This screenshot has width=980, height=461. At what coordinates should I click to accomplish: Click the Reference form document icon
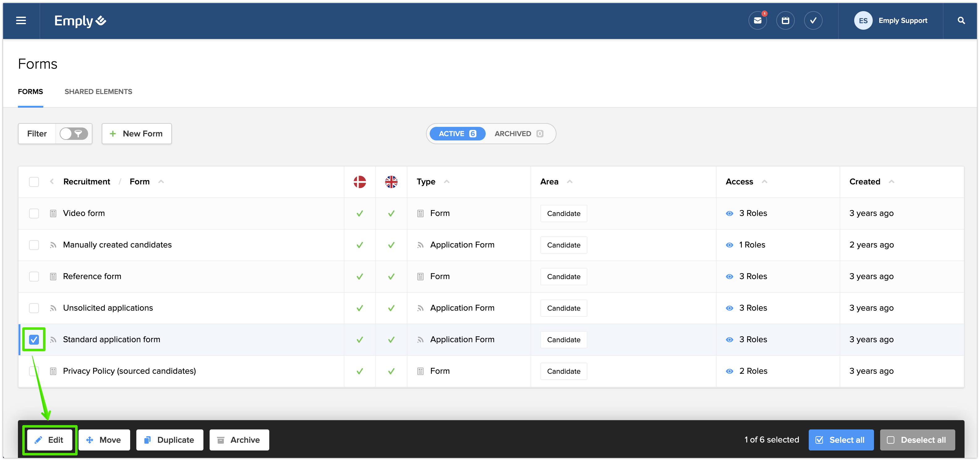coord(53,276)
